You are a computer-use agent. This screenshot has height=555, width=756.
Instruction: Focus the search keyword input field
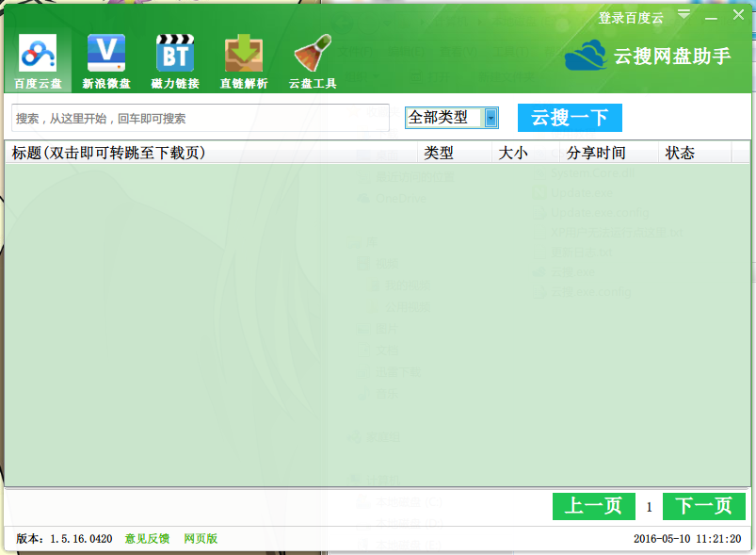201,118
